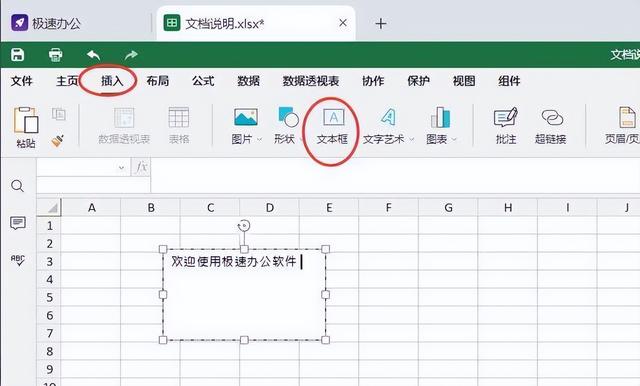This screenshot has height=386, width=640.
Task: Open the 文件 menu
Action: coord(22,81)
